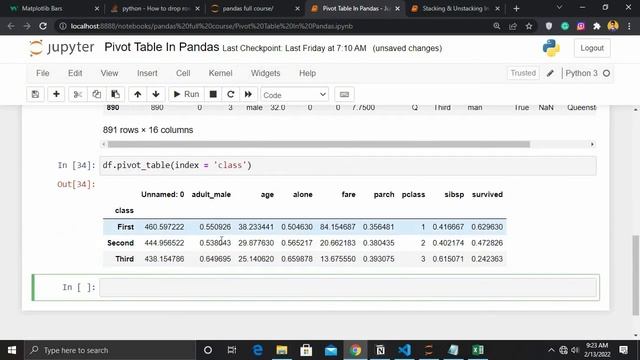Go back in browser
Viewport: 640px width, 360px height.
pos(11,26)
